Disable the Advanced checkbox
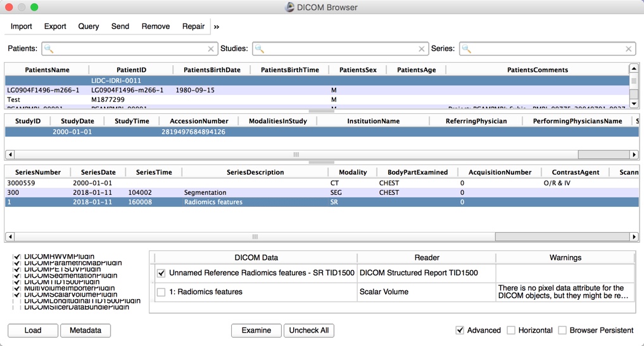This screenshot has height=346, width=644. click(x=460, y=330)
